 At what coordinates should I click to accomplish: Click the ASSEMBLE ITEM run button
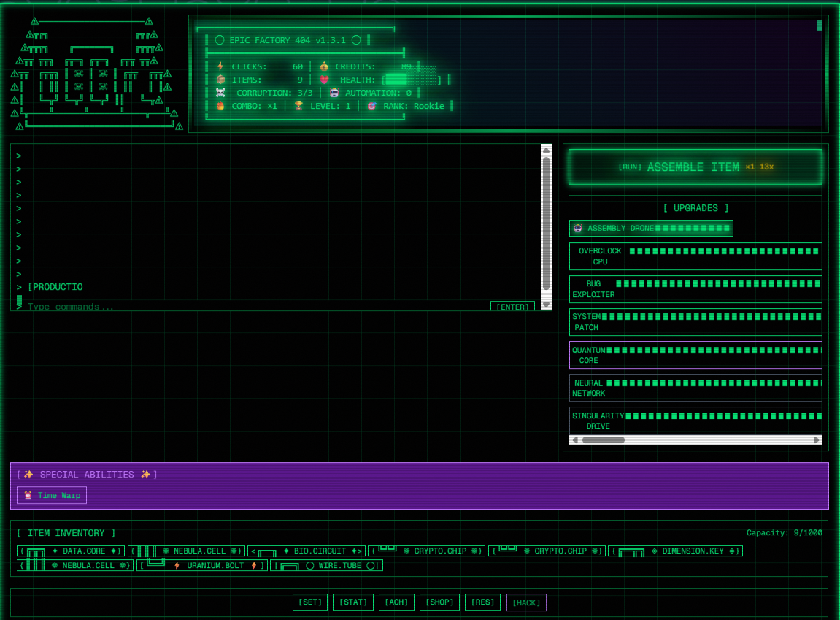coord(695,167)
